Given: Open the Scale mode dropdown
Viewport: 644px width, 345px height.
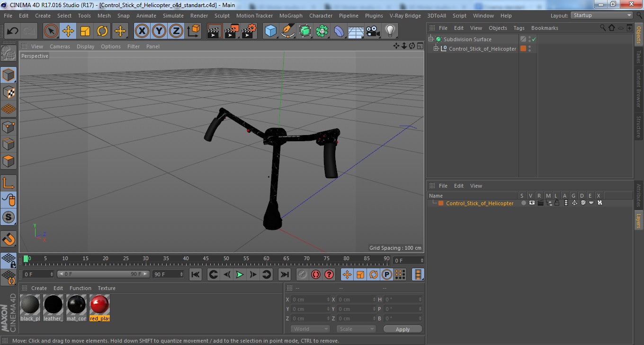Looking at the screenshot, I should (356, 329).
